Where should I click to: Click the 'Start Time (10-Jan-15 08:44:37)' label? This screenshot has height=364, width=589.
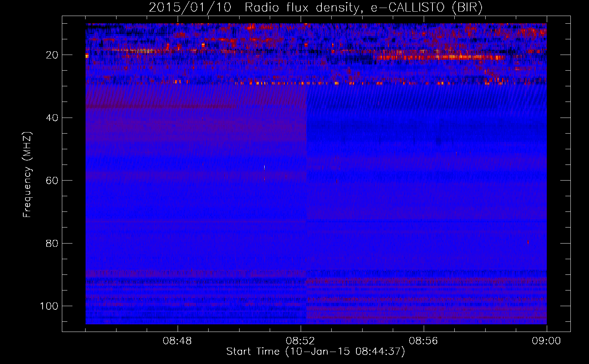316,352
